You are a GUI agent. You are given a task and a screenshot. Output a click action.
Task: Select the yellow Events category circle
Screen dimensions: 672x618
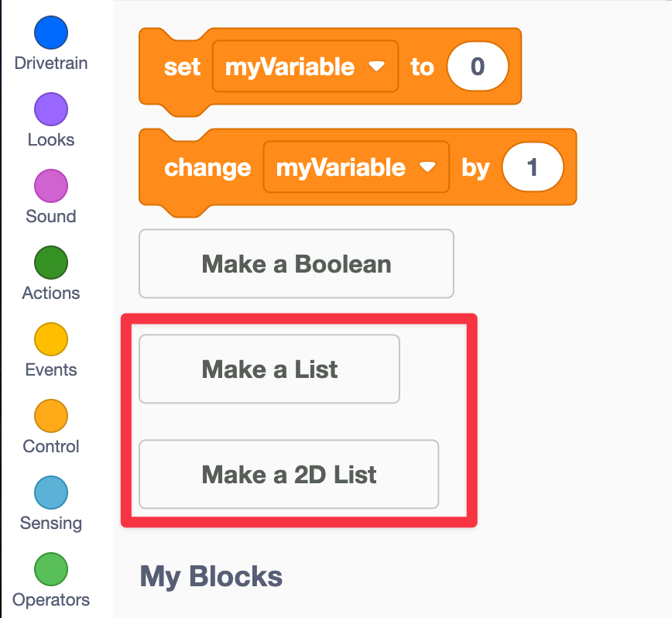click(51, 339)
